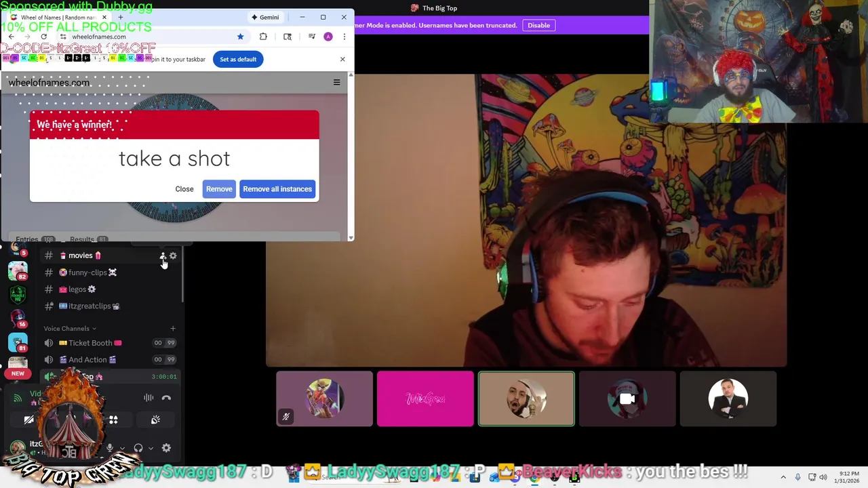Click the Chrome search-tabs icon next to extensions
This screenshot has width=868, height=488.
coord(288,37)
